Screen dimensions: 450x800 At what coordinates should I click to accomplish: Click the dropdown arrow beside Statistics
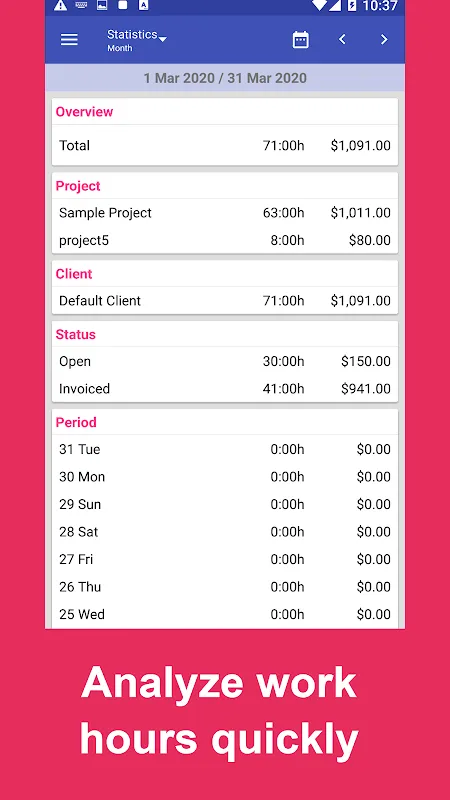[x=163, y=39]
